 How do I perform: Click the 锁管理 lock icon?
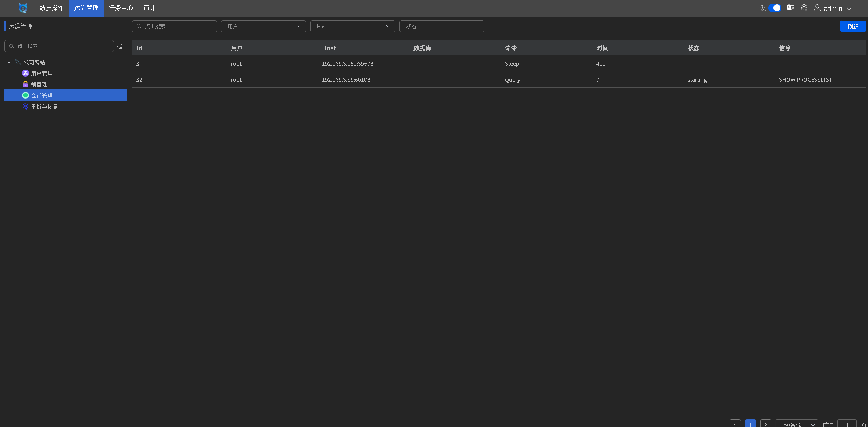[x=25, y=84]
